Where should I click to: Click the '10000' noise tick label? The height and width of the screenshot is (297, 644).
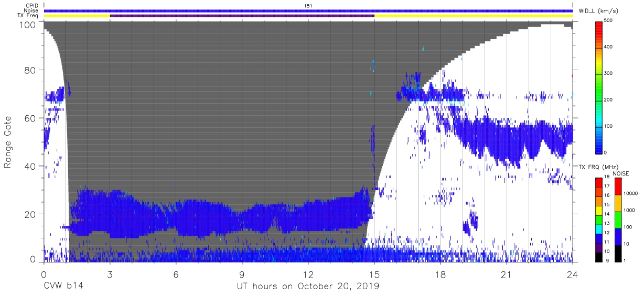(632, 193)
